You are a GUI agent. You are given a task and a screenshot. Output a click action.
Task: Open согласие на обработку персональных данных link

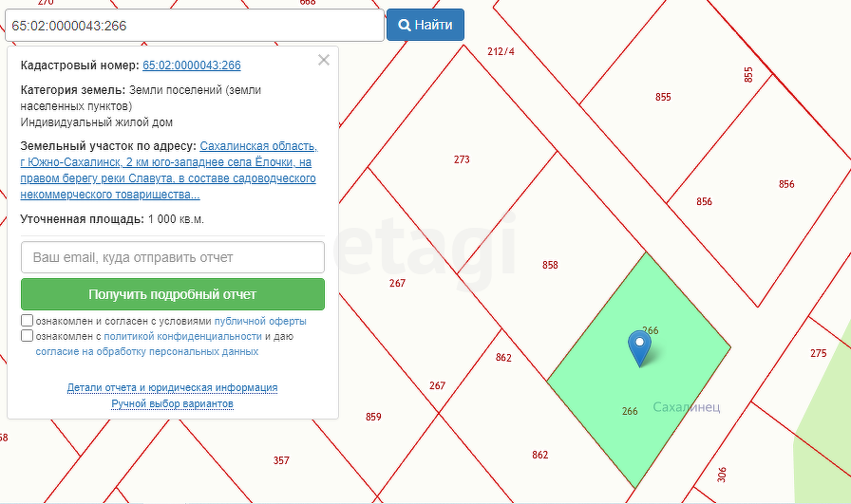(146, 351)
